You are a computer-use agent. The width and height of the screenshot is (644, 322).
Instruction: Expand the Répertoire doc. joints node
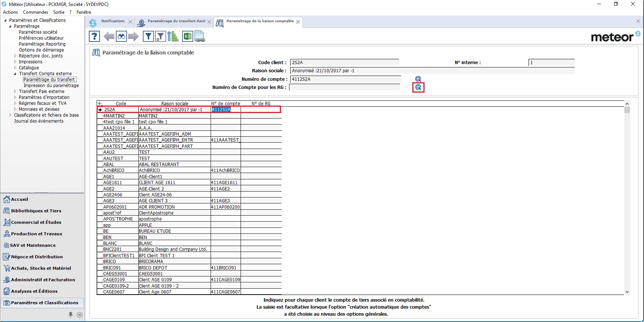pos(15,56)
